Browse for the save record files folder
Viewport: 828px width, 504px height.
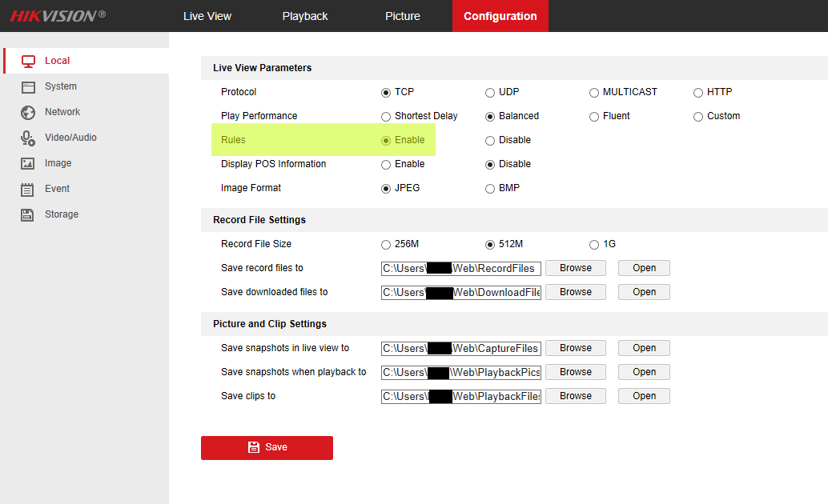pos(575,268)
